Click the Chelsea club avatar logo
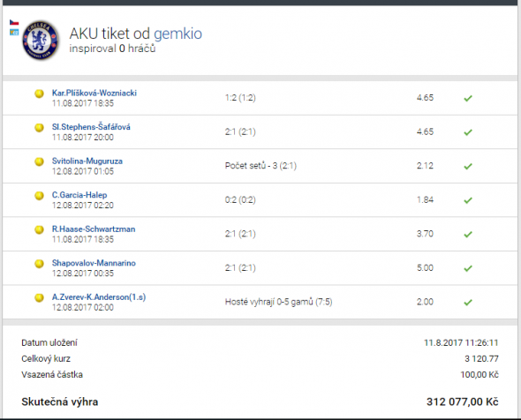The height and width of the screenshot is (420, 521). pos(41,41)
